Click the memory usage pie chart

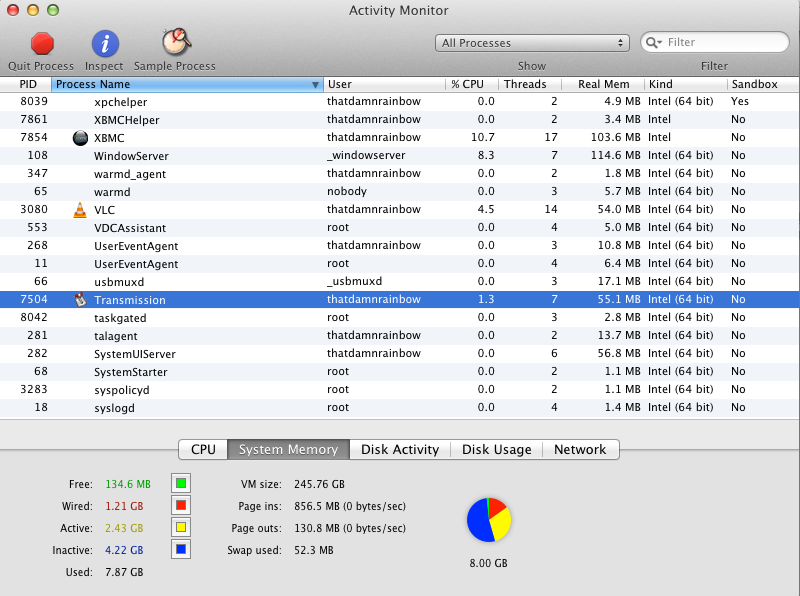pos(489,520)
